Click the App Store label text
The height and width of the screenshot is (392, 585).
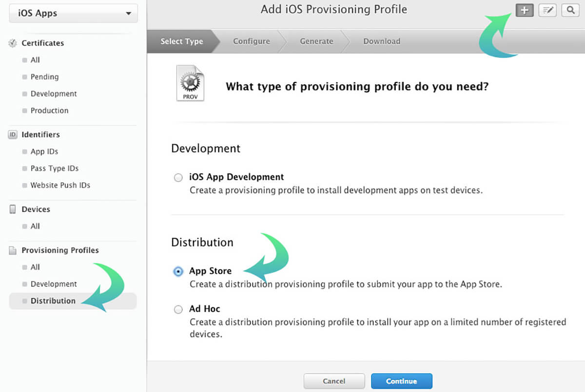[x=211, y=271]
